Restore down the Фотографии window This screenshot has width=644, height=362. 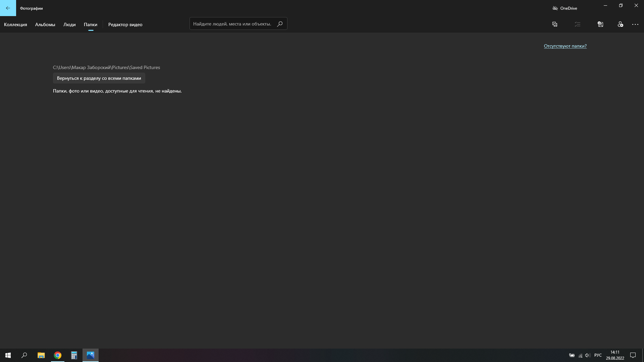coord(621,5)
